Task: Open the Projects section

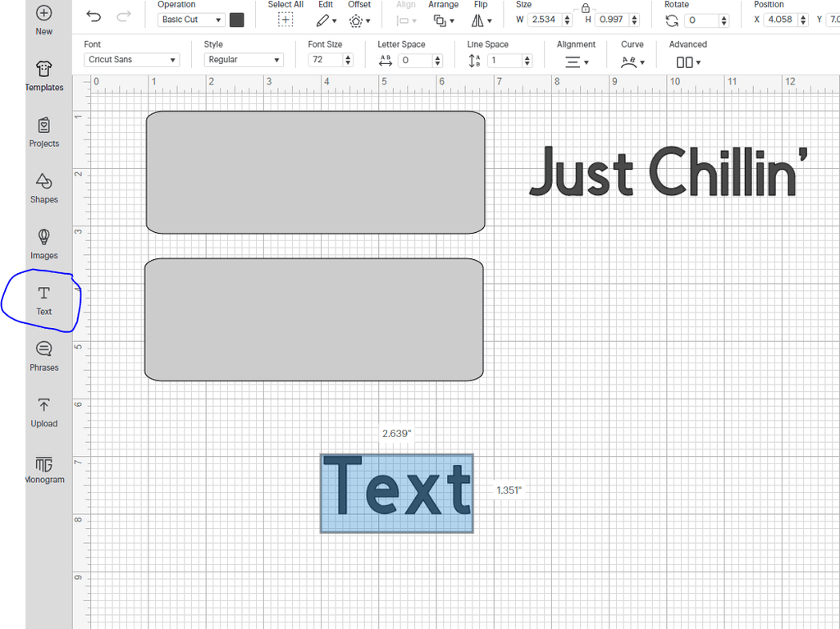Action: click(44, 131)
